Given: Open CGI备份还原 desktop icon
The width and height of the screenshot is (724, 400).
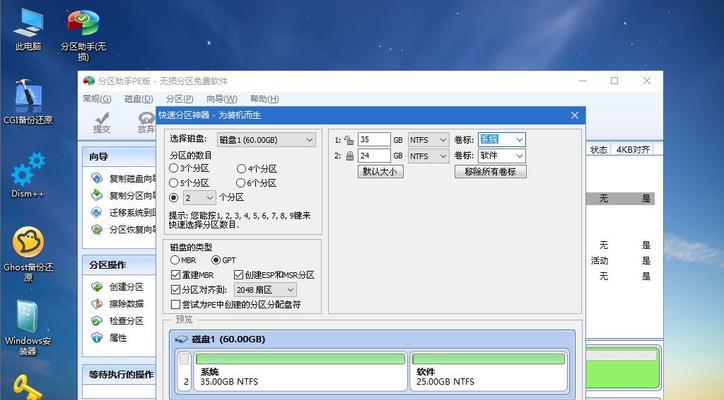Looking at the screenshot, I should point(28,102).
